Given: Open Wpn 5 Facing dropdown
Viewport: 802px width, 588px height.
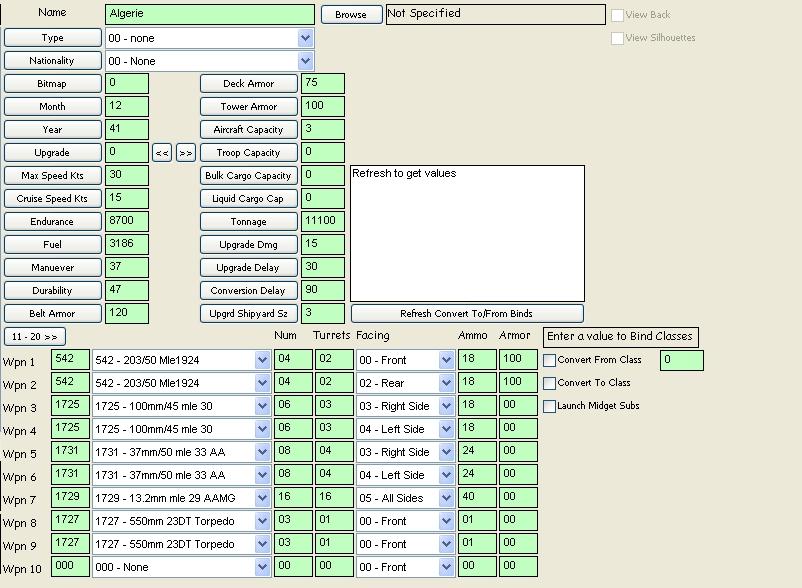Looking at the screenshot, I should (x=447, y=452).
